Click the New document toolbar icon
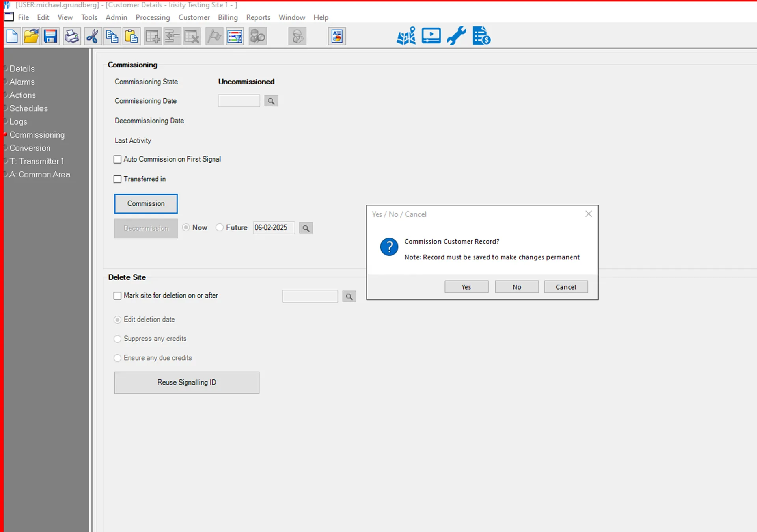Screen dimensions: 757x532 coord(12,36)
